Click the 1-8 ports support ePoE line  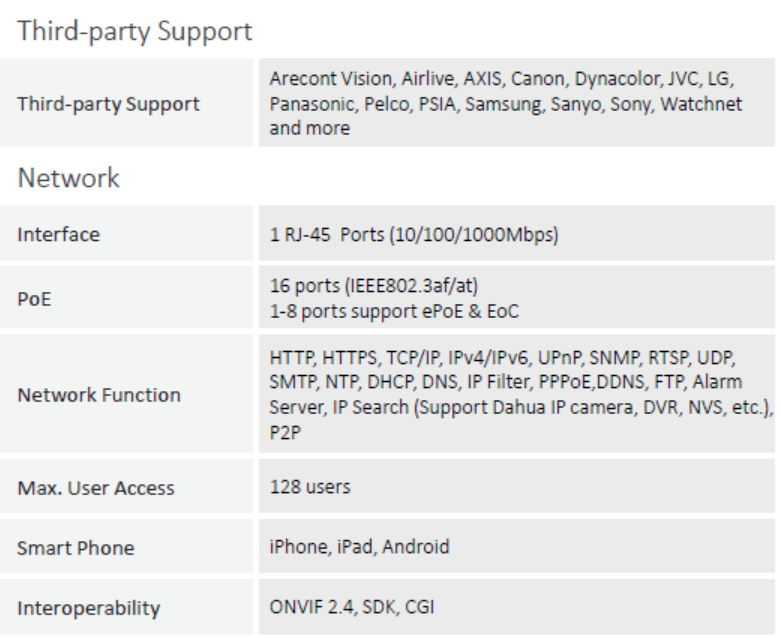pyautogui.click(x=394, y=311)
